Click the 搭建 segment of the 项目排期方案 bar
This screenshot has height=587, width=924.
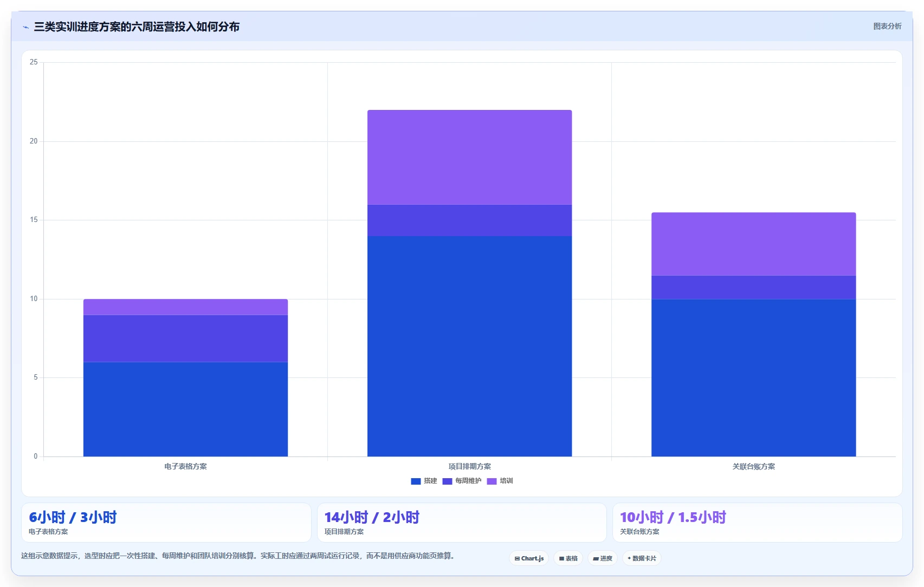(469, 346)
